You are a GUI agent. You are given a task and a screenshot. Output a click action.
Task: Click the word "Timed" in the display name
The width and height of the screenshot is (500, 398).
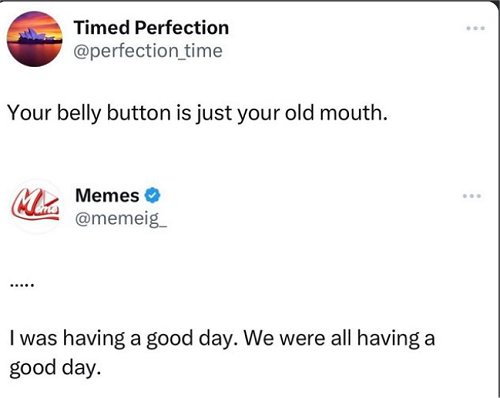click(102, 27)
